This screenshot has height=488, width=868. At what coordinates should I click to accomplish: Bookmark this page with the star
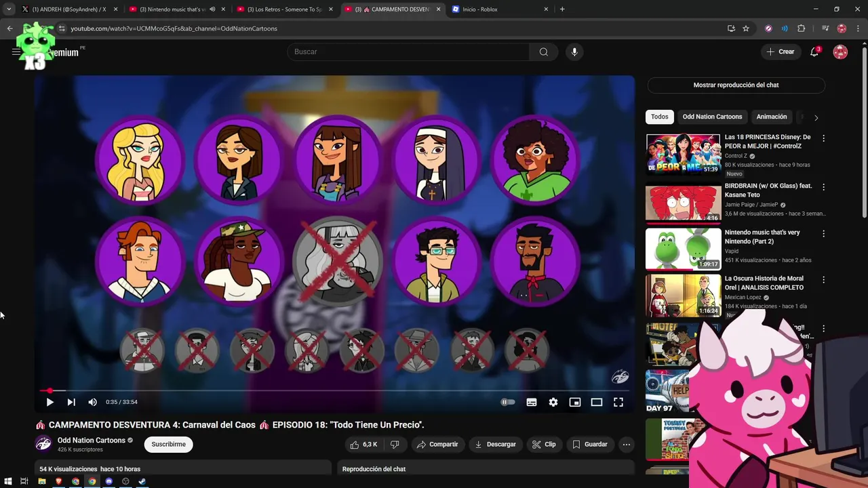coord(746,28)
